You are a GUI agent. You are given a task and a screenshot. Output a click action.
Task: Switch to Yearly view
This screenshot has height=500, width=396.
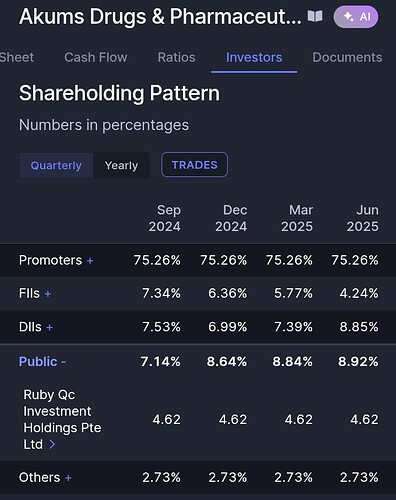[121, 165]
